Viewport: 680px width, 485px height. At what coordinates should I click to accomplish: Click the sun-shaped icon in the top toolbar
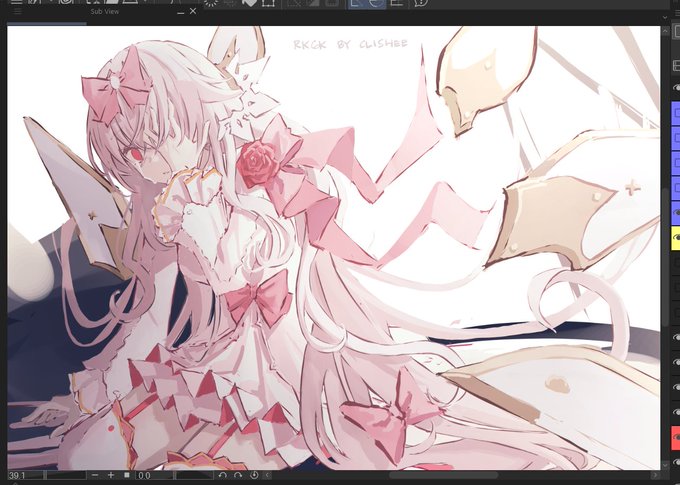(211, 3)
